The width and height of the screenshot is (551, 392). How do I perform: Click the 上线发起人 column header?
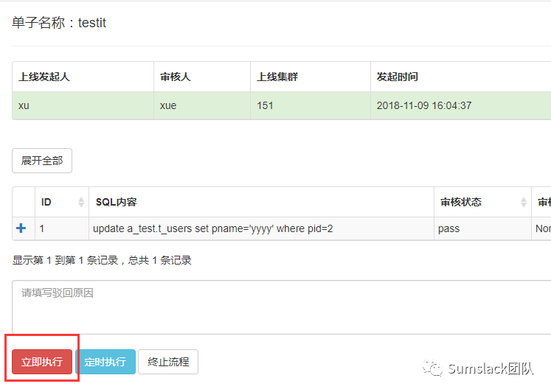[x=44, y=77]
